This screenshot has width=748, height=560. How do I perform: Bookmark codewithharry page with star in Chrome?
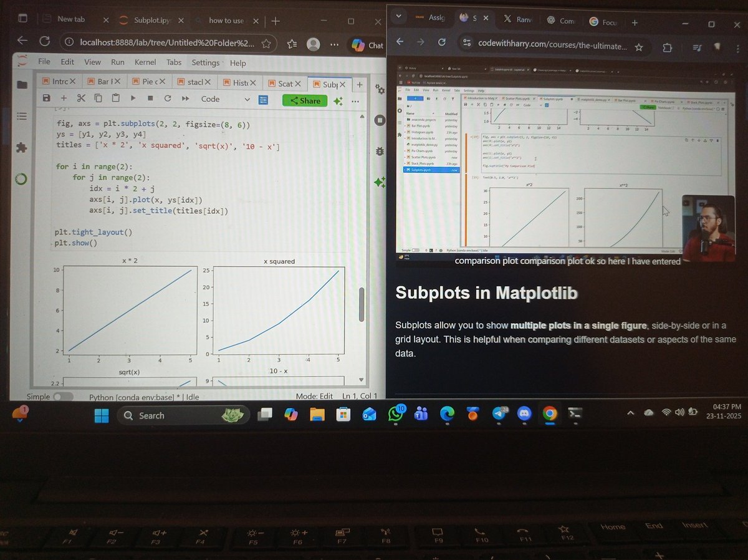tap(638, 47)
